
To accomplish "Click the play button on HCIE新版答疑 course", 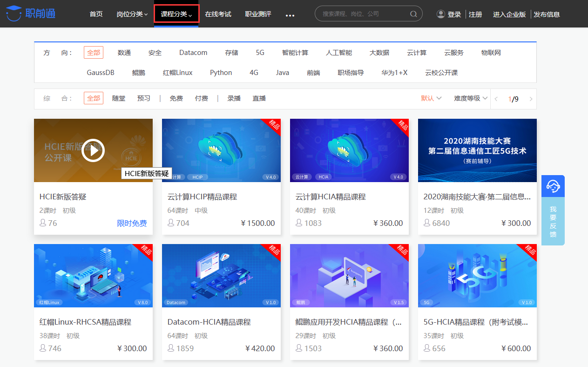I will [x=93, y=150].
